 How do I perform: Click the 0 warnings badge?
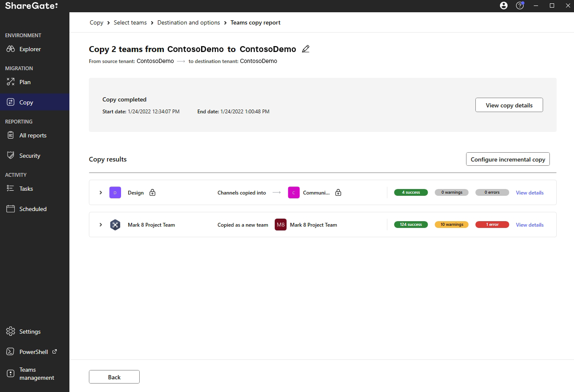point(452,192)
